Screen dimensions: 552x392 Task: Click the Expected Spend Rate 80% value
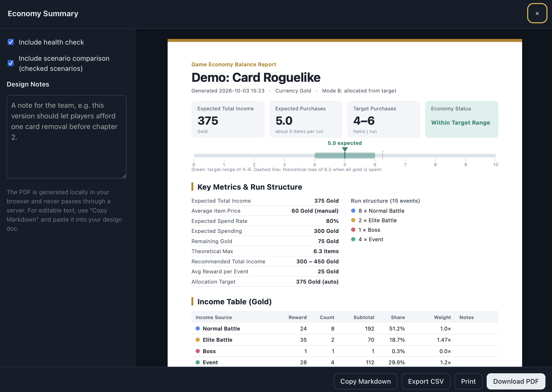point(332,221)
